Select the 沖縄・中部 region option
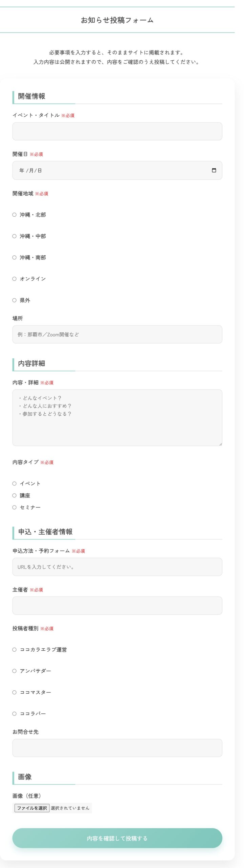Screen dimensions: 244x868 coord(13,236)
